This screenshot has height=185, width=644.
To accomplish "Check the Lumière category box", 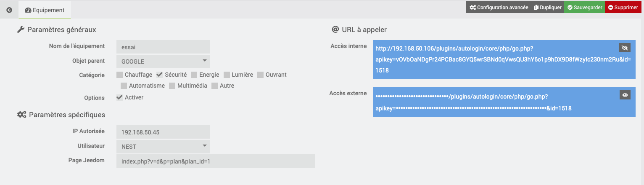I will 227,75.
